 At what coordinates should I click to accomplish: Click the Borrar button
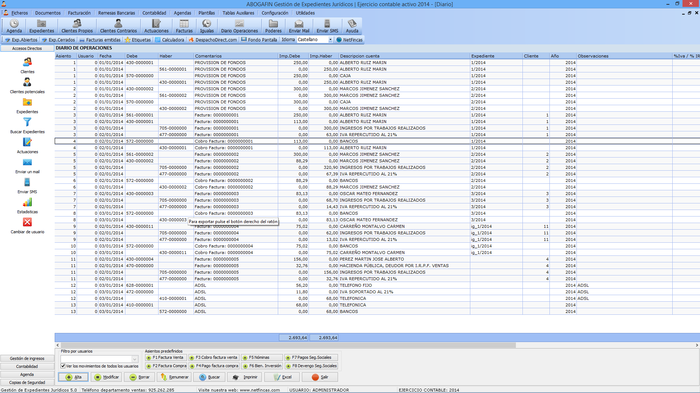pos(139,377)
